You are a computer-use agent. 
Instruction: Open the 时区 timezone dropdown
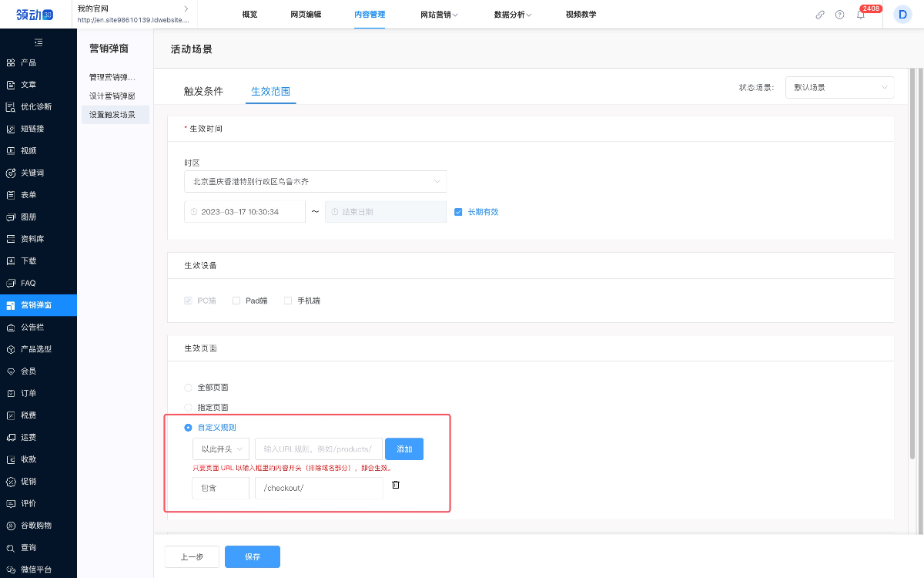(x=315, y=181)
